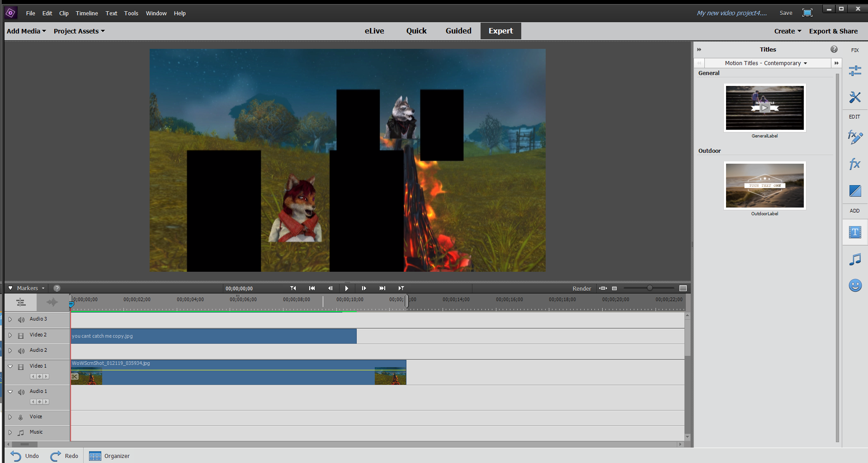This screenshot has height=463, width=868.
Task: Expand the Voice track
Action: point(10,417)
